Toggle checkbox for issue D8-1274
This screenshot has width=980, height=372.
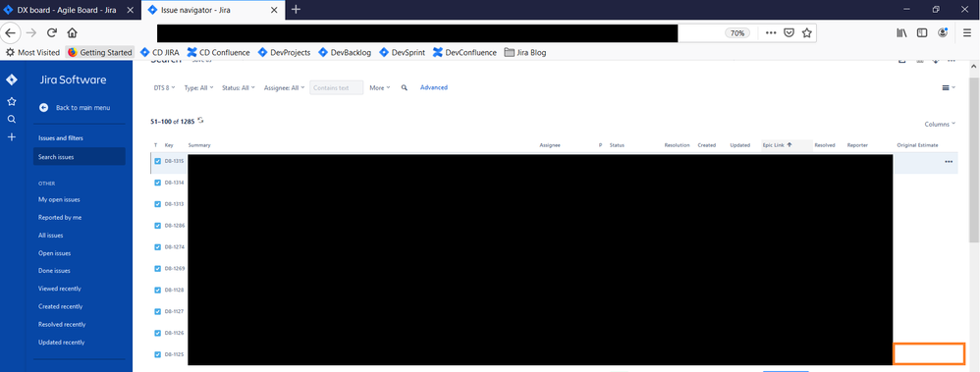click(157, 247)
